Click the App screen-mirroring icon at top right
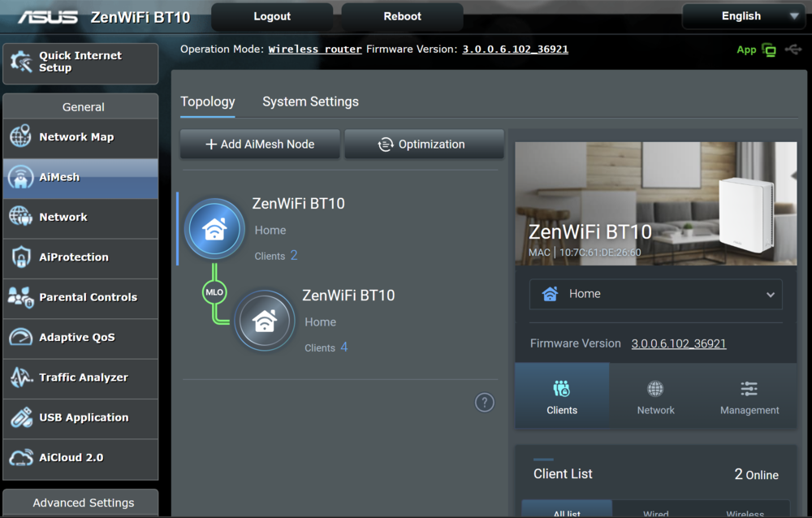 (x=769, y=50)
